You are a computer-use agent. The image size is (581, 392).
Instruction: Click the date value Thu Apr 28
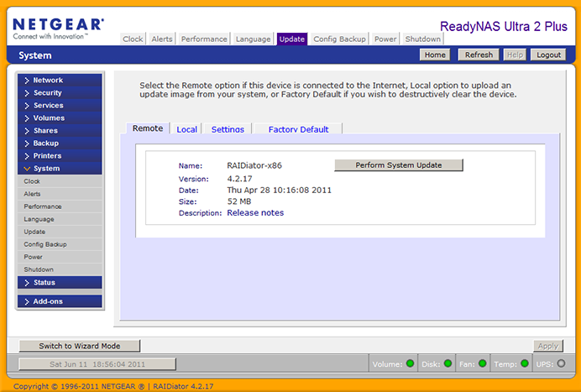[x=279, y=190]
